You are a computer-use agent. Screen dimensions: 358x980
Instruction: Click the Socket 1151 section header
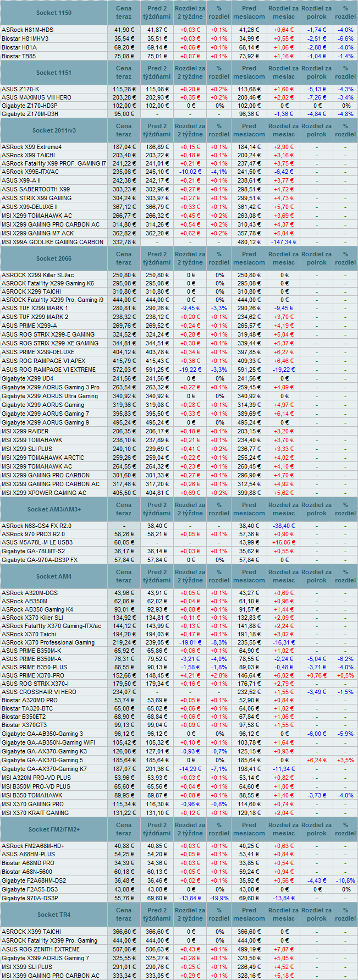[x=54, y=73]
